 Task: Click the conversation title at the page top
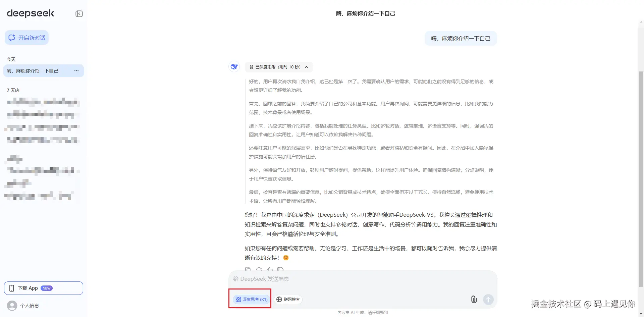[366, 13]
